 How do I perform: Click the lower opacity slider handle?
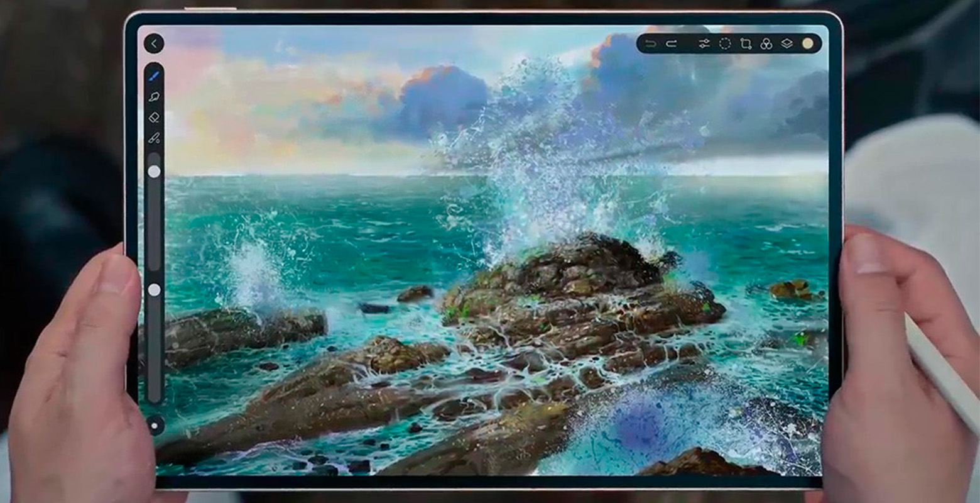[x=154, y=290]
